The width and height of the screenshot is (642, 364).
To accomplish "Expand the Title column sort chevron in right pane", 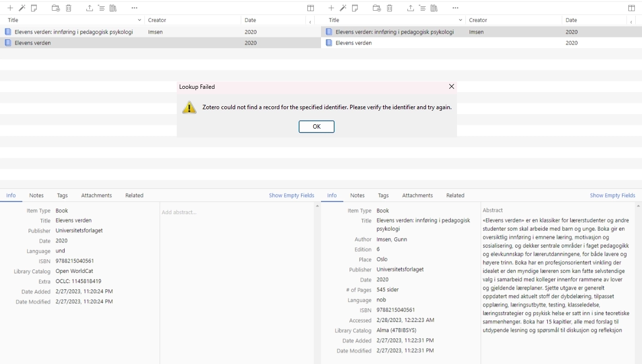I will 460,20.
